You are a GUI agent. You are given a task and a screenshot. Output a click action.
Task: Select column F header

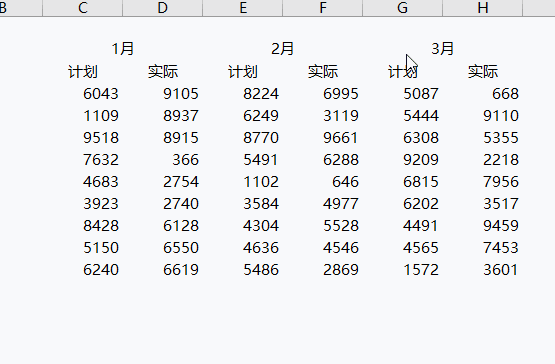tap(322, 8)
